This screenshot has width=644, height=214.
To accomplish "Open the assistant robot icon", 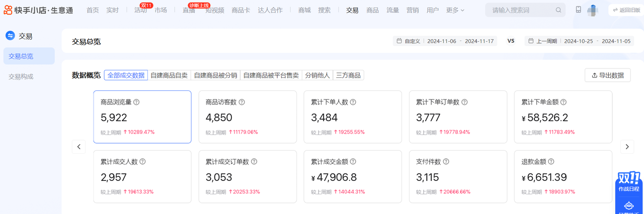I will point(629,206).
